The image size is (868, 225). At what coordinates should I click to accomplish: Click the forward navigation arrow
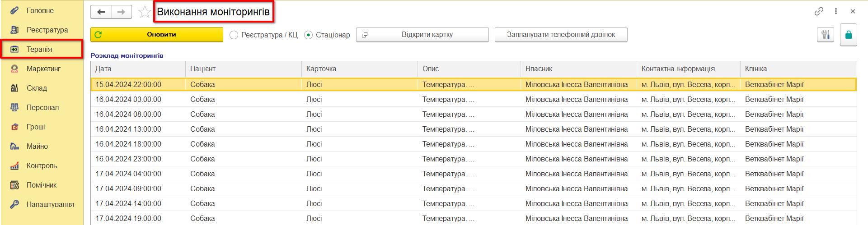pos(122,12)
